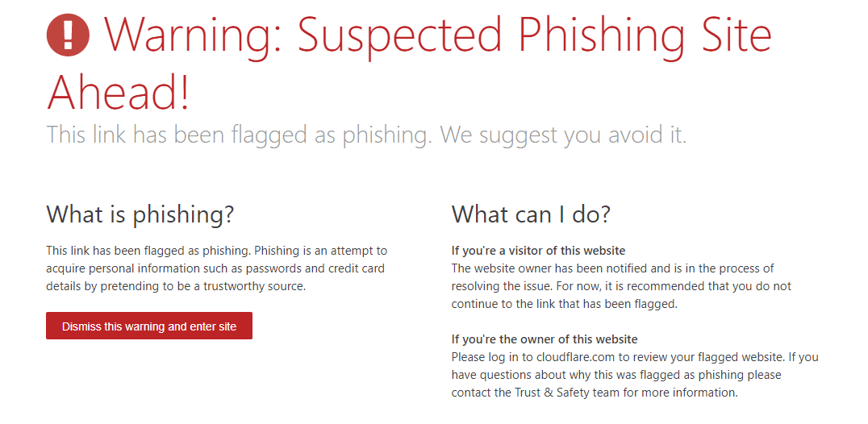
Task: Dismiss this warning and enter site
Action: pos(149,326)
